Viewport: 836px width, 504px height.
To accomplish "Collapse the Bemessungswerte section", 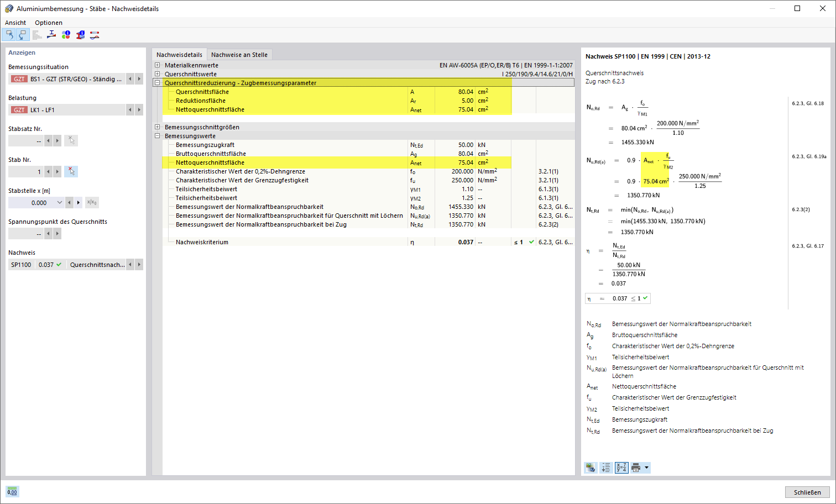I will [x=158, y=136].
